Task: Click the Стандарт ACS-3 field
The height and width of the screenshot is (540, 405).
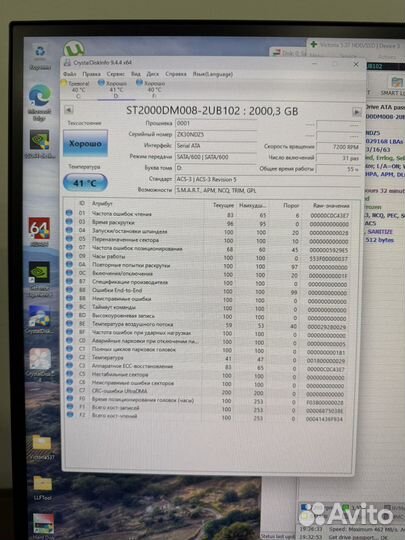Action: click(x=267, y=179)
